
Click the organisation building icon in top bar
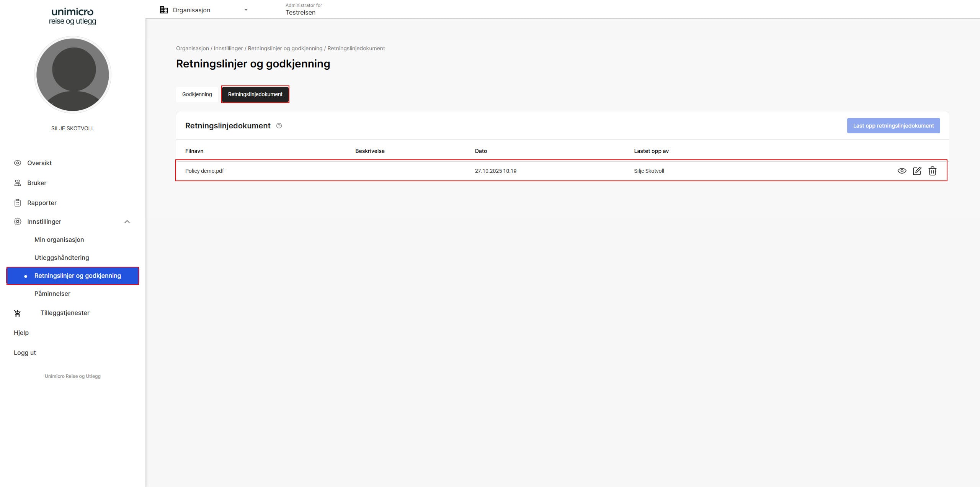coord(164,10)
